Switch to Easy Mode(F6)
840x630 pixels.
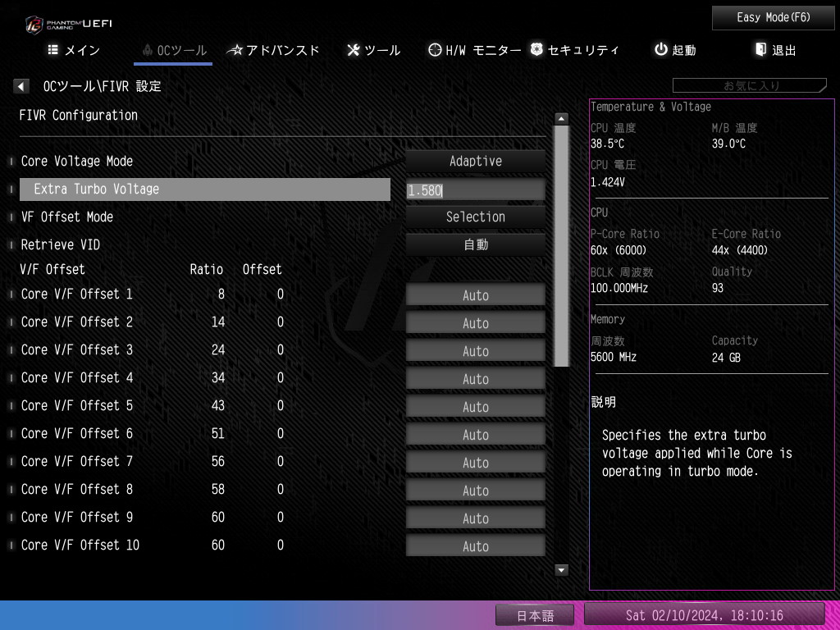(773, 18)
